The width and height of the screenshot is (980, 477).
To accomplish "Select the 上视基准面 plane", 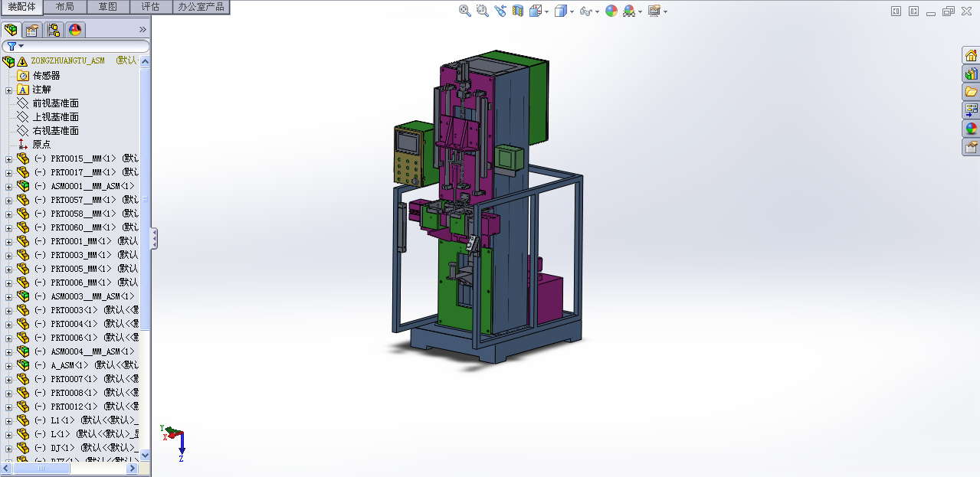I will point(56,117).
